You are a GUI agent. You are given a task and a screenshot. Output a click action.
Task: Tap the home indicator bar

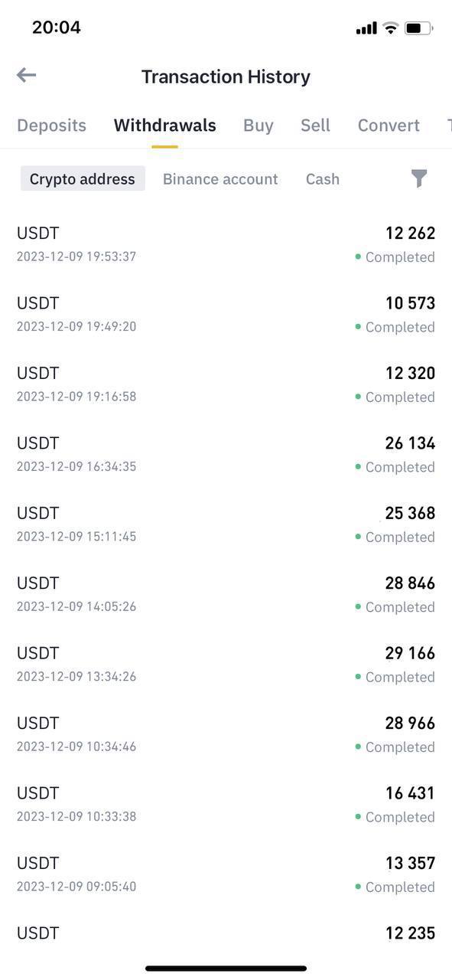(226, 969)
